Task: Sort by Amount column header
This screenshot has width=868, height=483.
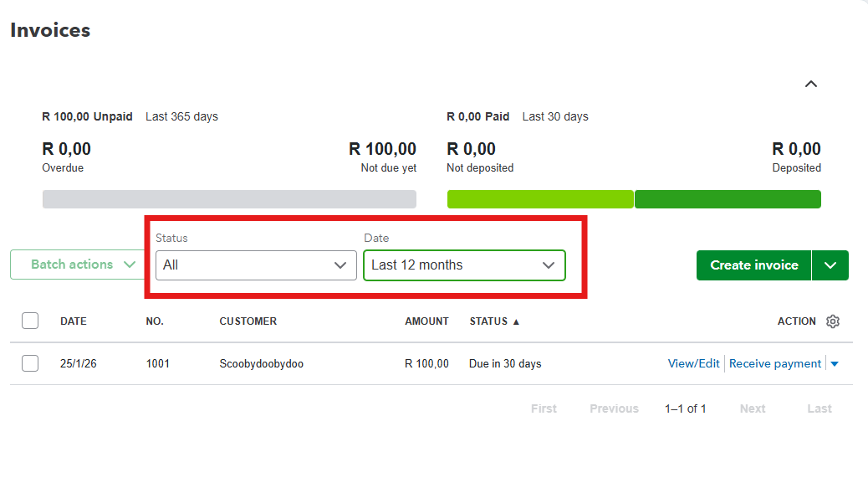Action: (426, 321)
